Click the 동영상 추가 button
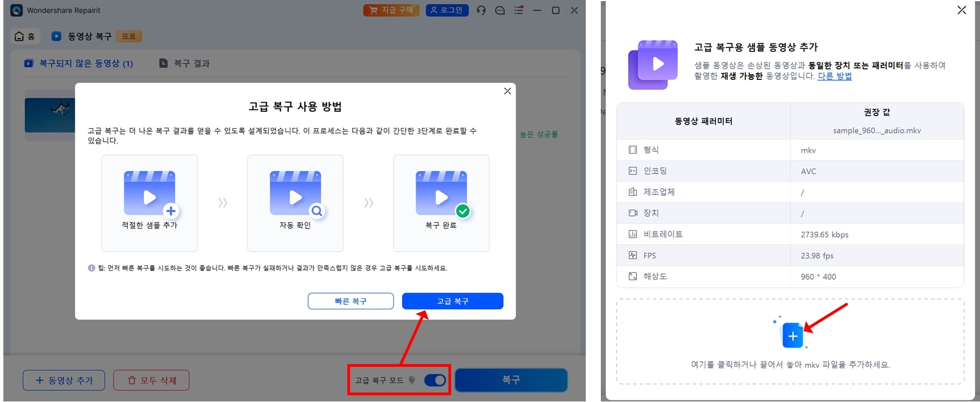The width and height of the screenshot is (980, 402). tap(64, 380)
